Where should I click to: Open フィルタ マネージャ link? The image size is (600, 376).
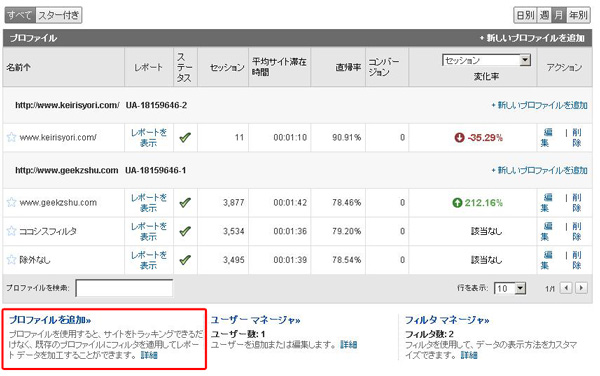pyautogui.click(x=447, y=320)
